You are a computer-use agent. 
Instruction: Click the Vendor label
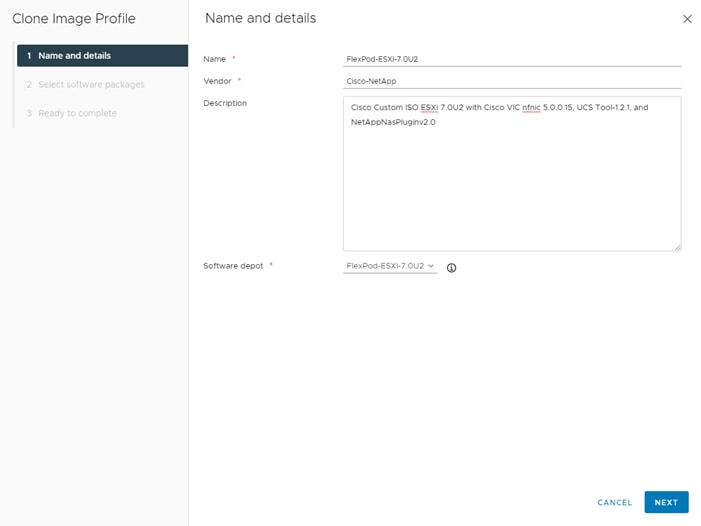[x=217, y=81]
